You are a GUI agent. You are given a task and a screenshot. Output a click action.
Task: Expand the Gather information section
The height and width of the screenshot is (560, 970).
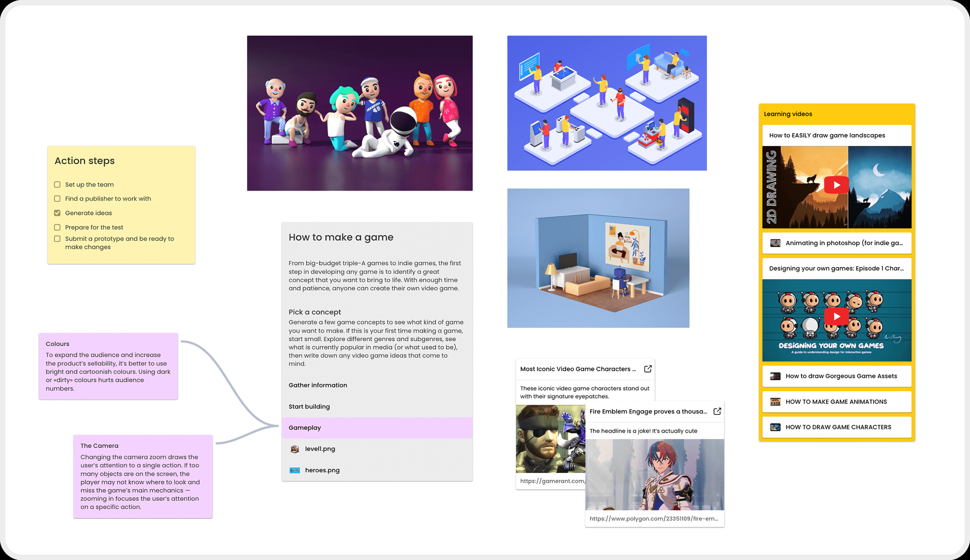[318, 385]
